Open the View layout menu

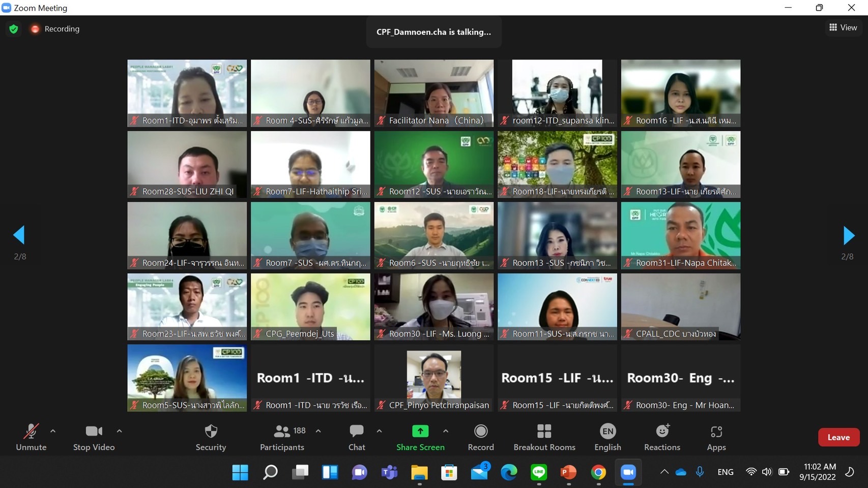pos(843,27)
